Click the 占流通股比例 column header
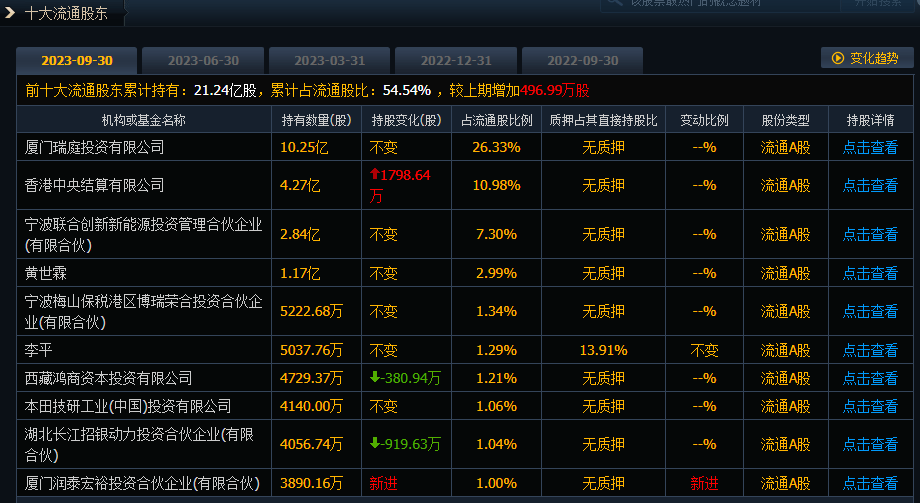Image resolution: width=920 pixels, height=503 pixels. point(496,120)
